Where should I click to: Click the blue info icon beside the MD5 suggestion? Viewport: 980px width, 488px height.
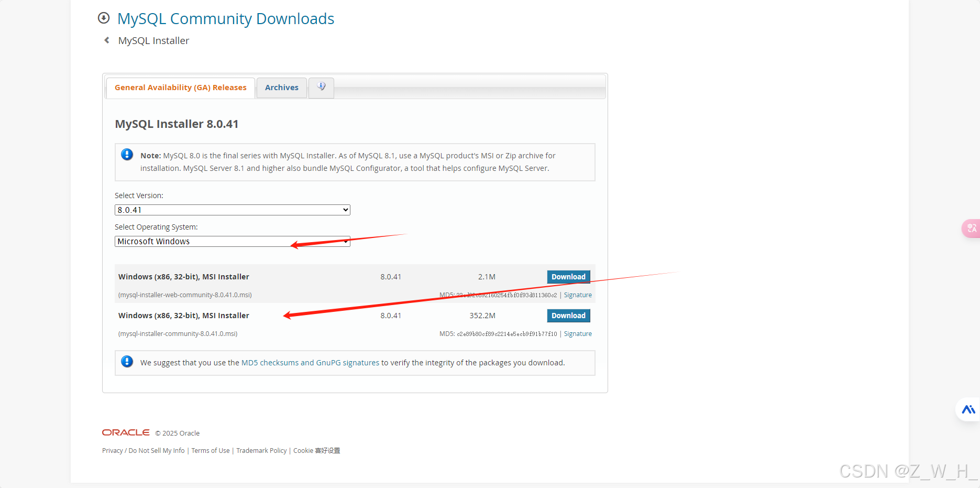(x=127, y=362)
